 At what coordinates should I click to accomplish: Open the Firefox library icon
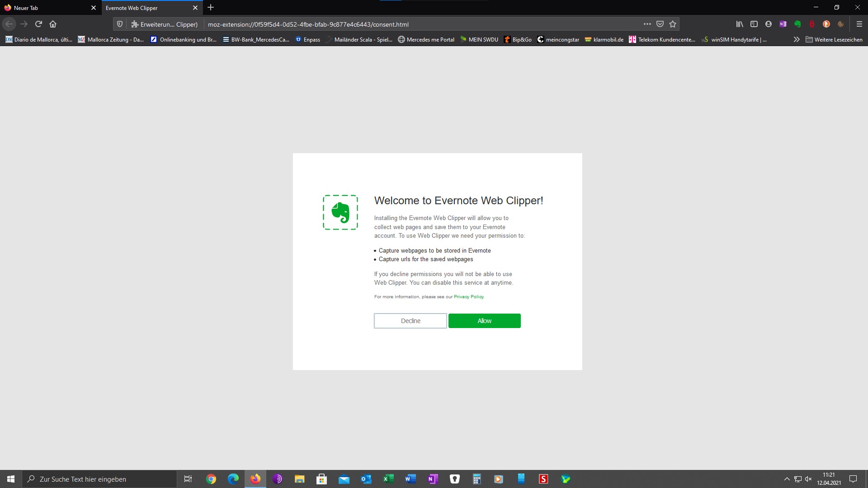(740, 24)
